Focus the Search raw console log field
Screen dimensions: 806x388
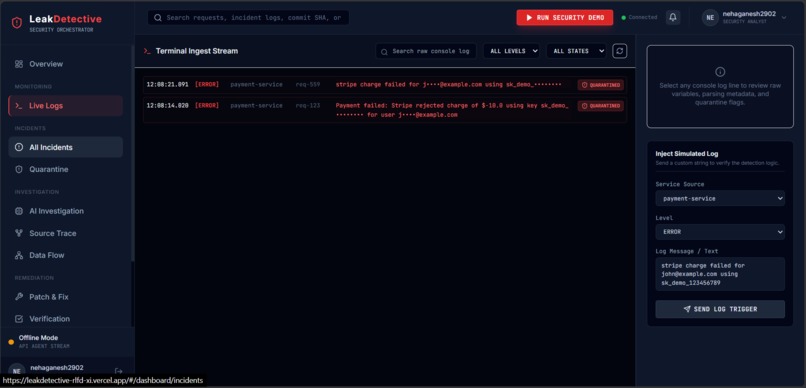coord(426,51)
